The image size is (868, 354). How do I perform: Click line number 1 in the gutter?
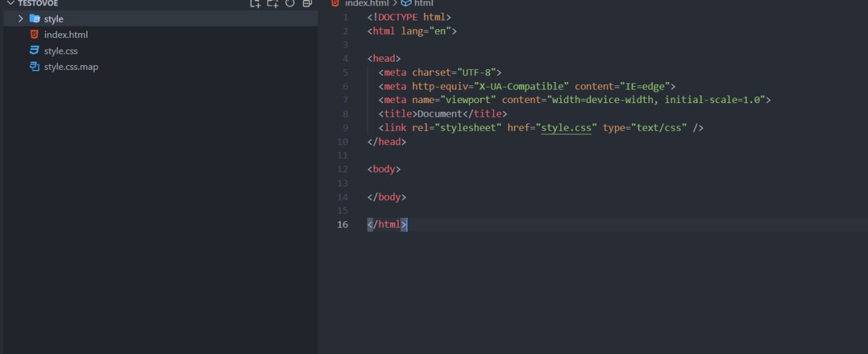click(345, 17)
